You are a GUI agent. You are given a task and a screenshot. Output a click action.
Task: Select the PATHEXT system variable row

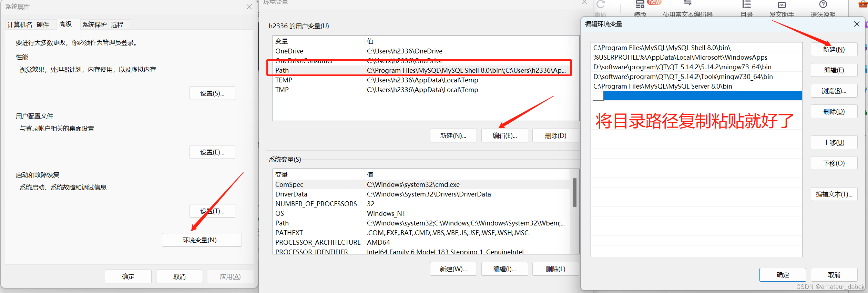click(x=421, y=233)
